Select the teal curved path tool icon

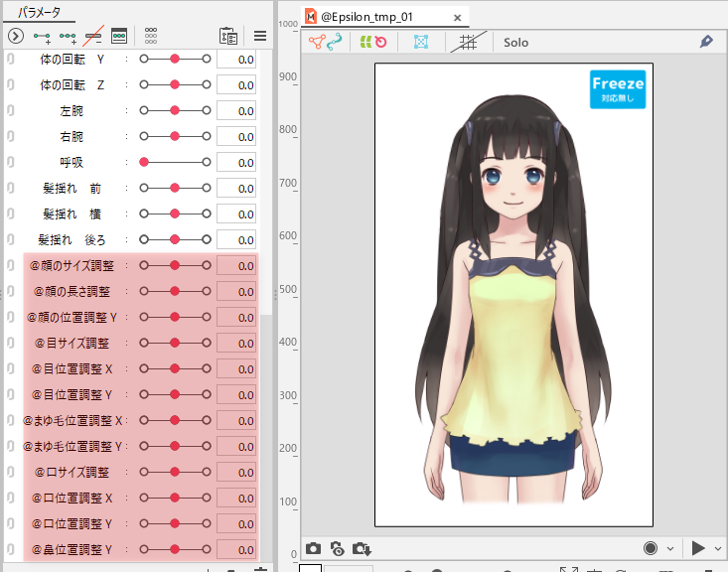tap(335, 42)
